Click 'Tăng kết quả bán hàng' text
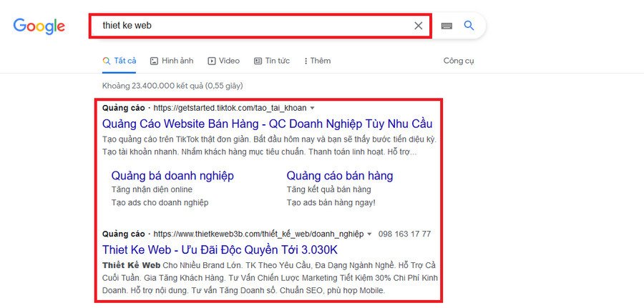 pos(329,189)
